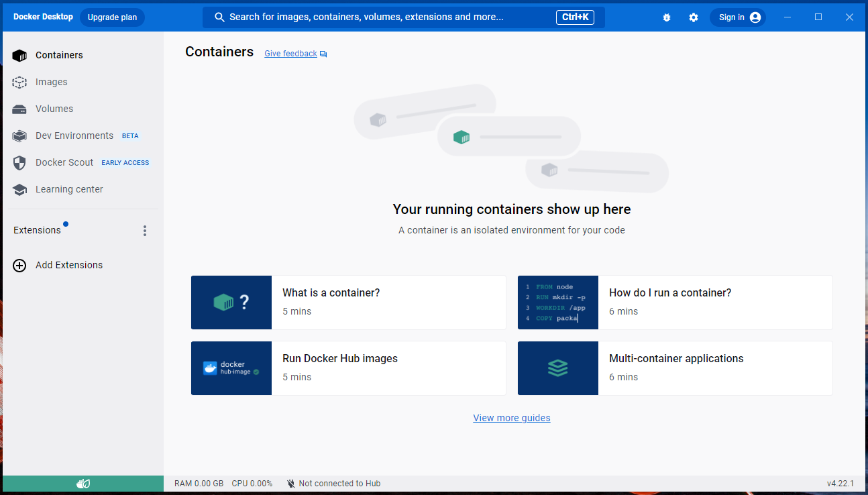
Task: Open the What is a container thumbnail
Action: point(231,302)
